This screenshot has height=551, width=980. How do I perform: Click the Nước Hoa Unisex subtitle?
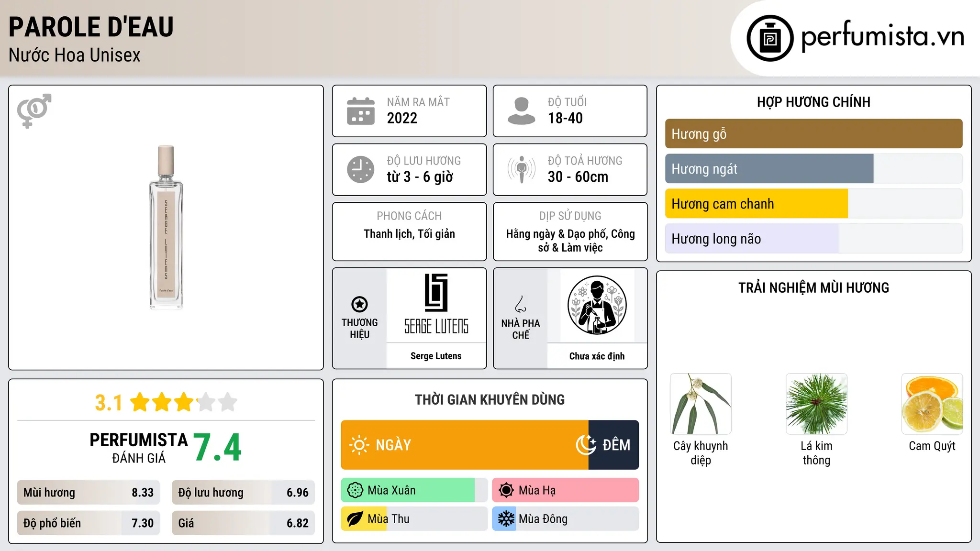pos(75,55)
